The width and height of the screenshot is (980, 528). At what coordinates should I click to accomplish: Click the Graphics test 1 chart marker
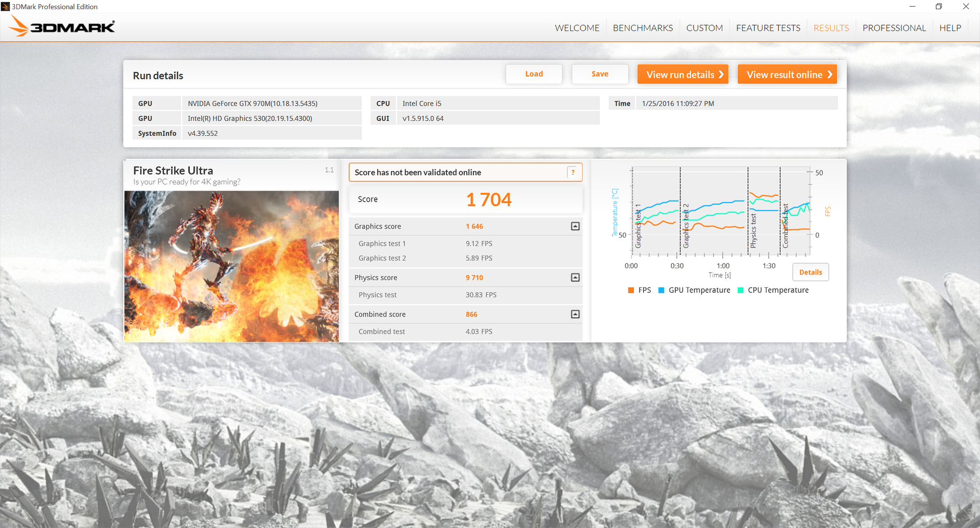click(638, 226)
